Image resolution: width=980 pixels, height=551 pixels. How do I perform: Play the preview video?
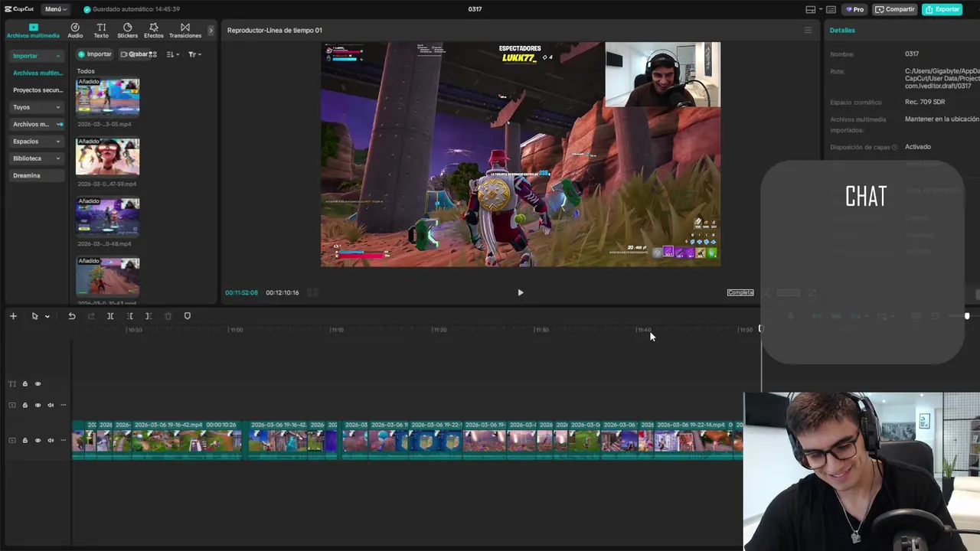[x=521, y=292]
